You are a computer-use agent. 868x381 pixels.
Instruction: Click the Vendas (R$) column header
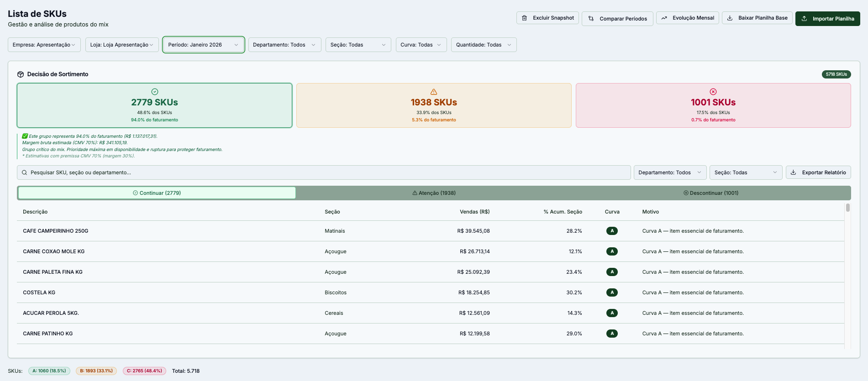(474, 212)
